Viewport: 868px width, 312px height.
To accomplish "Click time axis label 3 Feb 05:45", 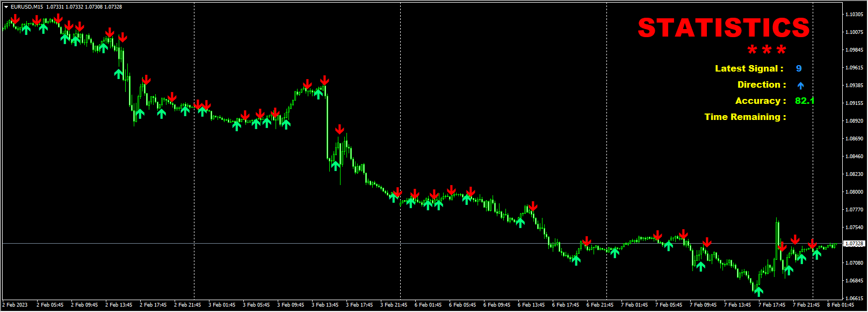I will point(256,305).
